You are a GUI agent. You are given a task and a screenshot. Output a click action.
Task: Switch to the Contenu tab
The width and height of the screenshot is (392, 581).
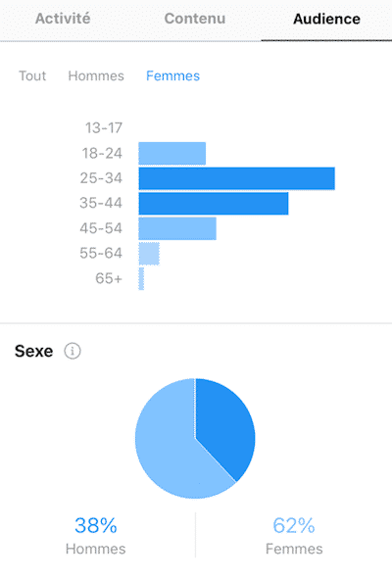pos(195,19)
